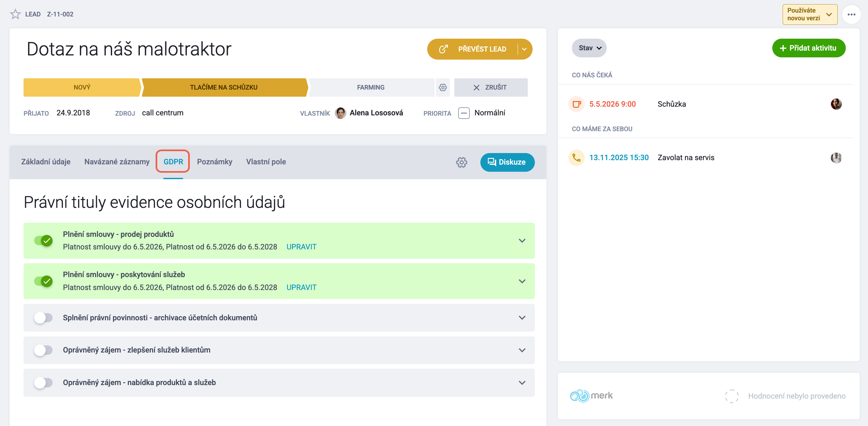Enable Splnění právní povinnosti toggle

tap(43, 317)
